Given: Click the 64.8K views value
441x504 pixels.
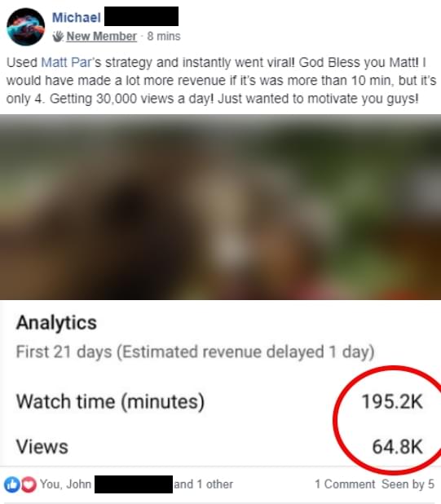Looking at the screenshot, I should tap(397, 447).
